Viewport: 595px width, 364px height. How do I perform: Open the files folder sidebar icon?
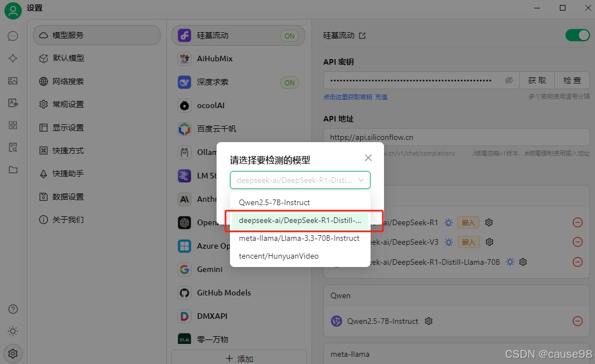pos(13,169)
